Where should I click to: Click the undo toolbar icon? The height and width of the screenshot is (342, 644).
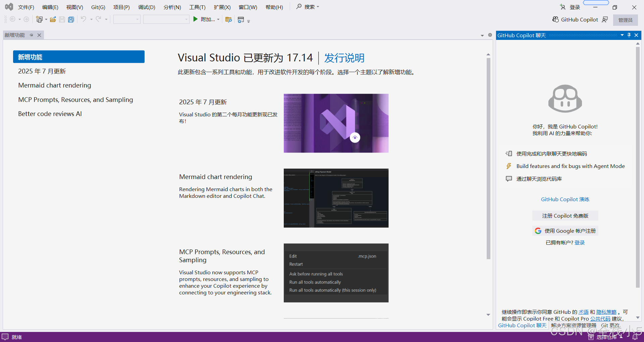[x=84, y=19]
